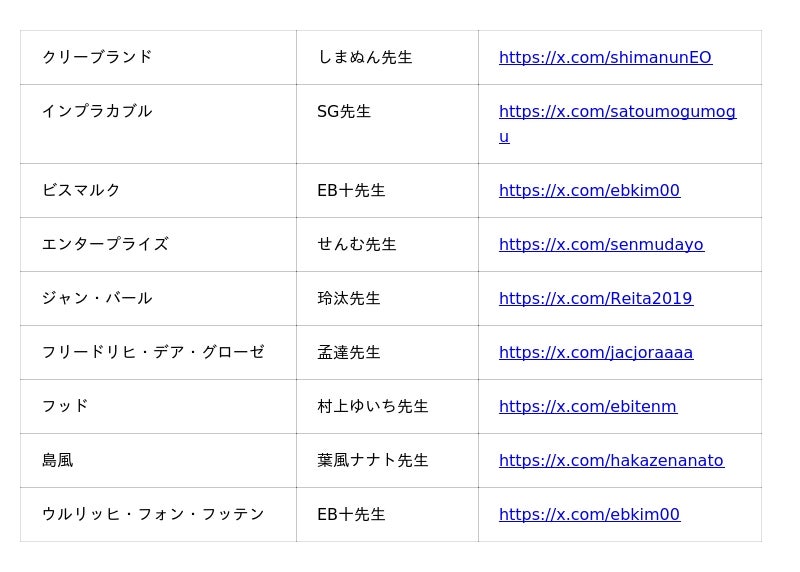Click the SG先生 artist cell
Screen dimensions: 800x572
pos(344,112)
